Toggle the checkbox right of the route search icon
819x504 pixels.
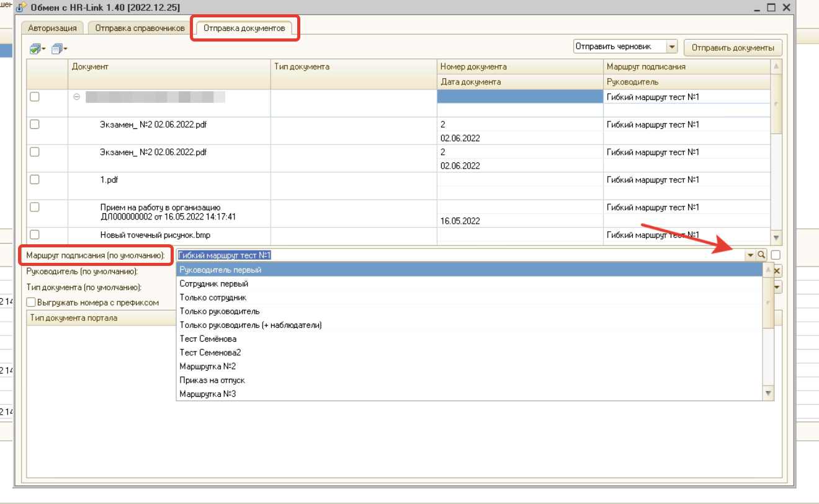click(776, 254)
